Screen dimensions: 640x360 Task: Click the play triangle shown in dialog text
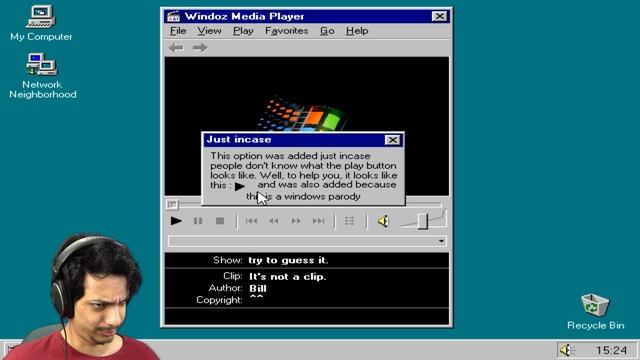pos(240,187)
